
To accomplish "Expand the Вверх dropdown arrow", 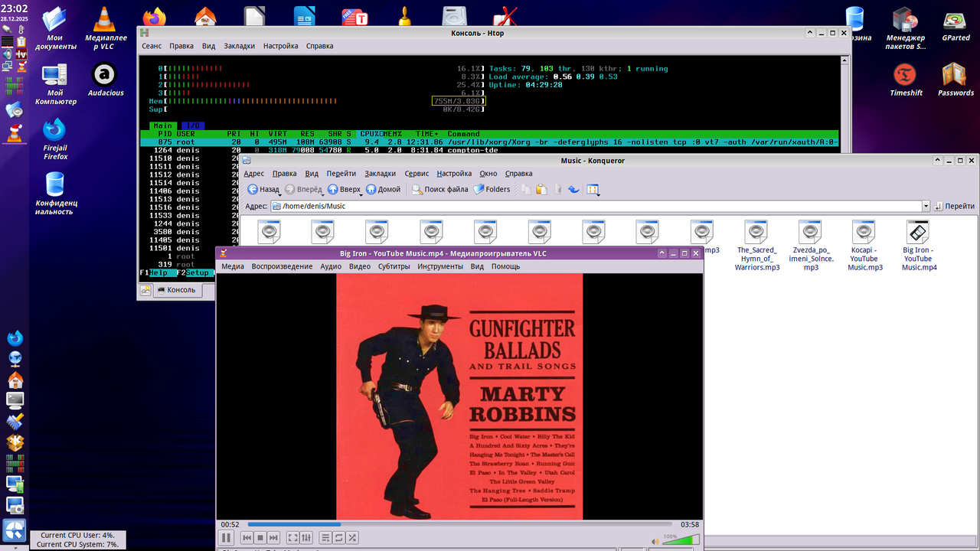I will [361, 194].
